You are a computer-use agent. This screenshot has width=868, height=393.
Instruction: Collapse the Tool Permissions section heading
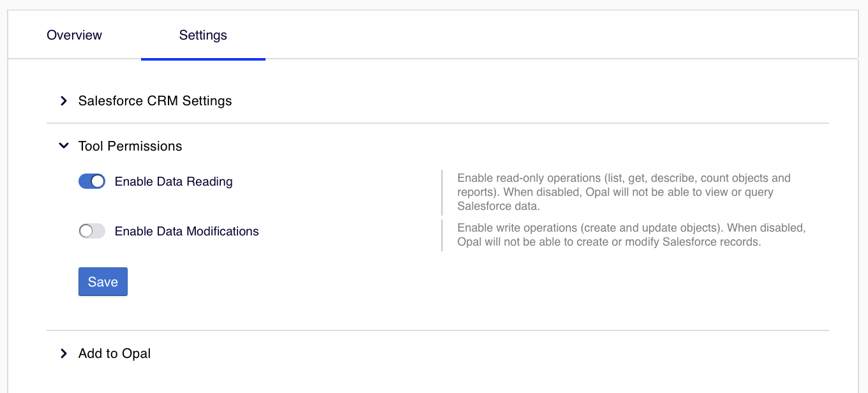[130, 147]
